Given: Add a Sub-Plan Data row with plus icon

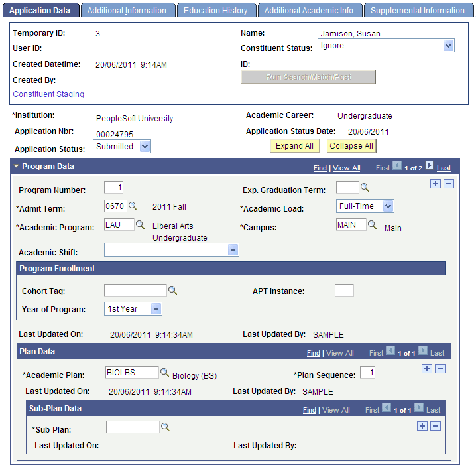Looking at the screenshot, I should (422, 426).
